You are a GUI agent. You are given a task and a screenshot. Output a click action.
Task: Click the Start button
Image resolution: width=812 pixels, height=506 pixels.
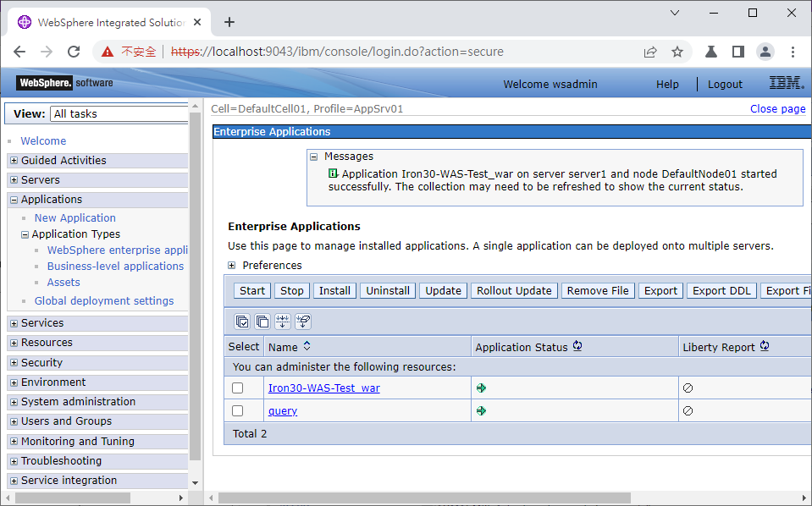252,291
